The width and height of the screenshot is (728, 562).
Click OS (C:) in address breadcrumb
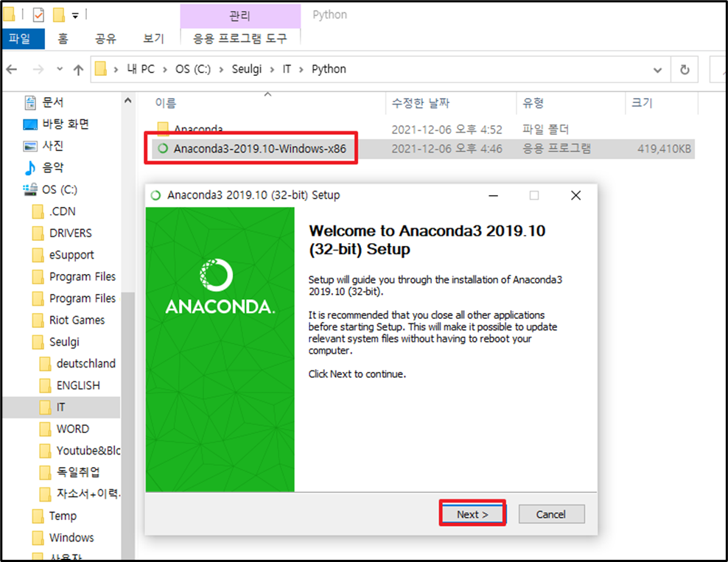pyautogui.click(x=192, y=69)
